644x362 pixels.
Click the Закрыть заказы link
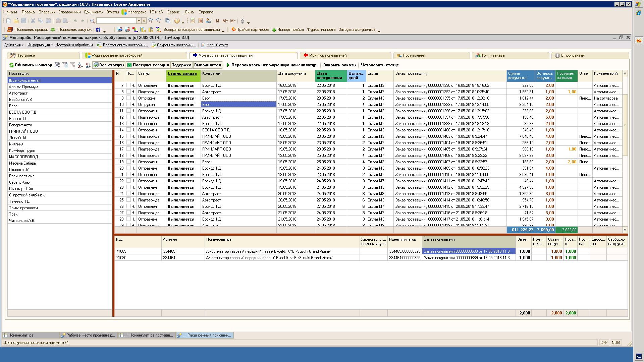pyautogui.click(x=339, y=65)
